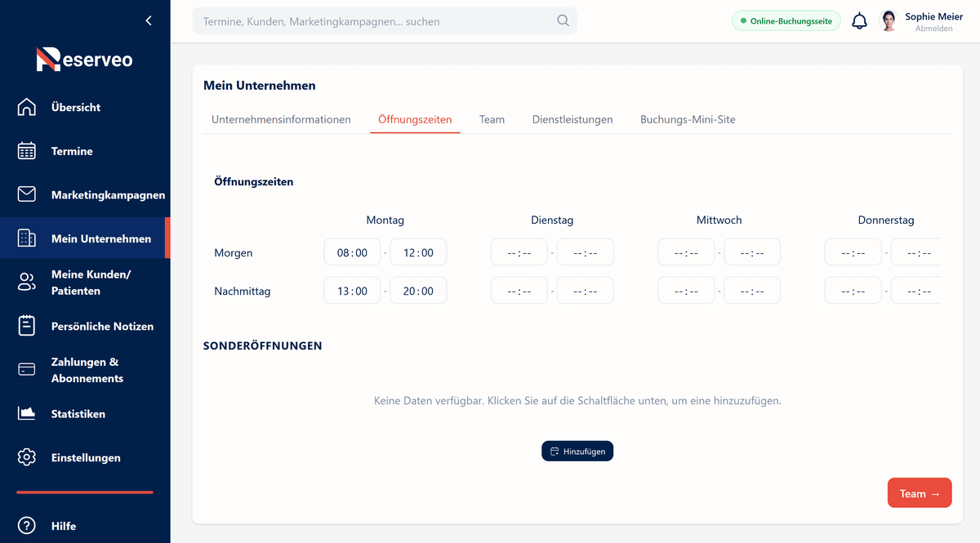The width and height of the screenshot is (980, 543).
Task: Switch to the Unternehmensinformationen tab
Action: pos(281,119)
